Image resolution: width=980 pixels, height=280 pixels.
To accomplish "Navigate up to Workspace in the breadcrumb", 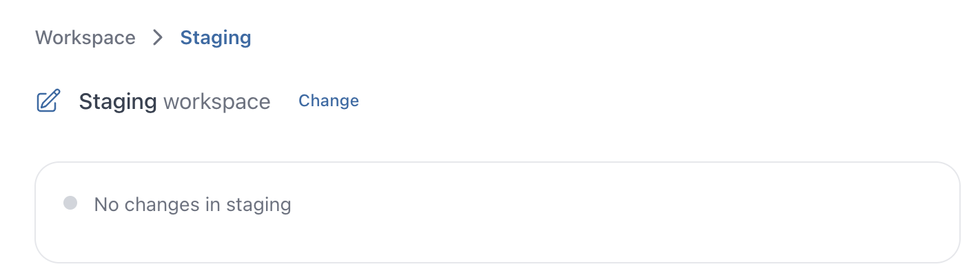I will (85, 37).
